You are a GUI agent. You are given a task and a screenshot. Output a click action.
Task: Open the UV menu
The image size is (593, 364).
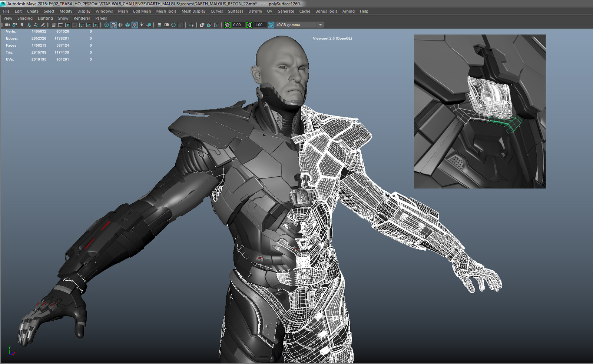point(270,11)
